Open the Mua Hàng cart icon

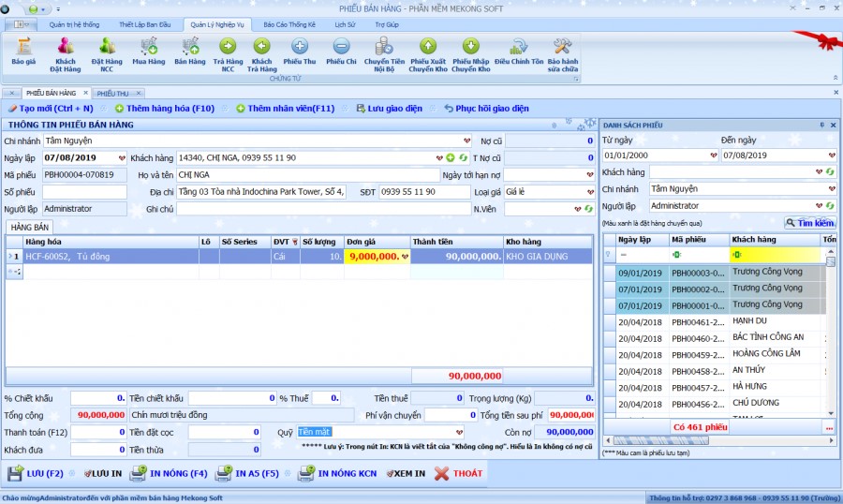[148, 52]
